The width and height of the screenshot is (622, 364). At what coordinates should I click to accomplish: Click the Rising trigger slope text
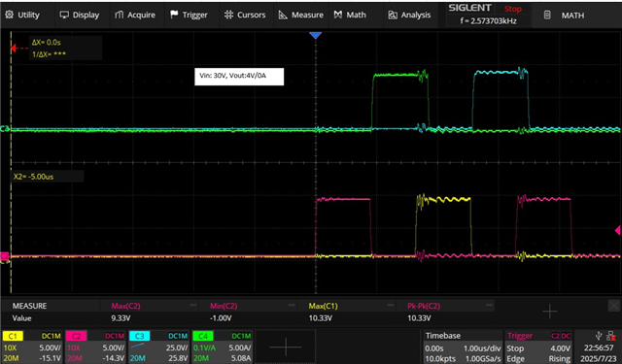coord(560,358)
